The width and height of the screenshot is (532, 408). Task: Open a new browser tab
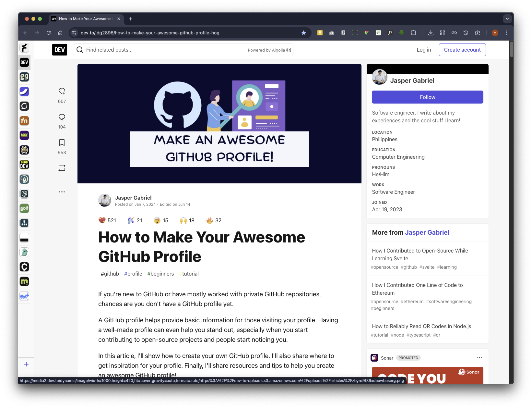click(x=130, y=19)
